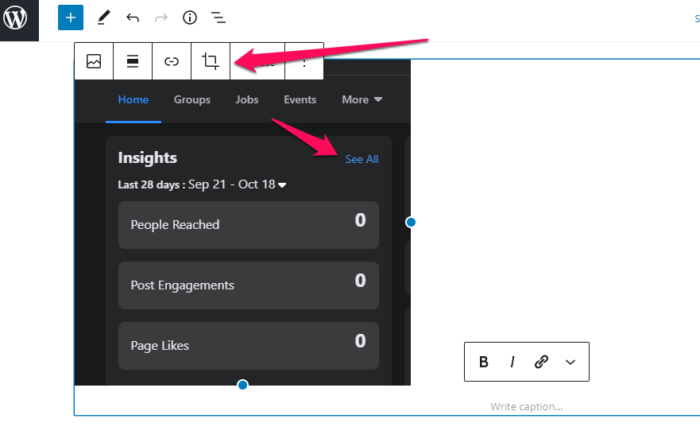Open the document details info icon

pos(190,18)
